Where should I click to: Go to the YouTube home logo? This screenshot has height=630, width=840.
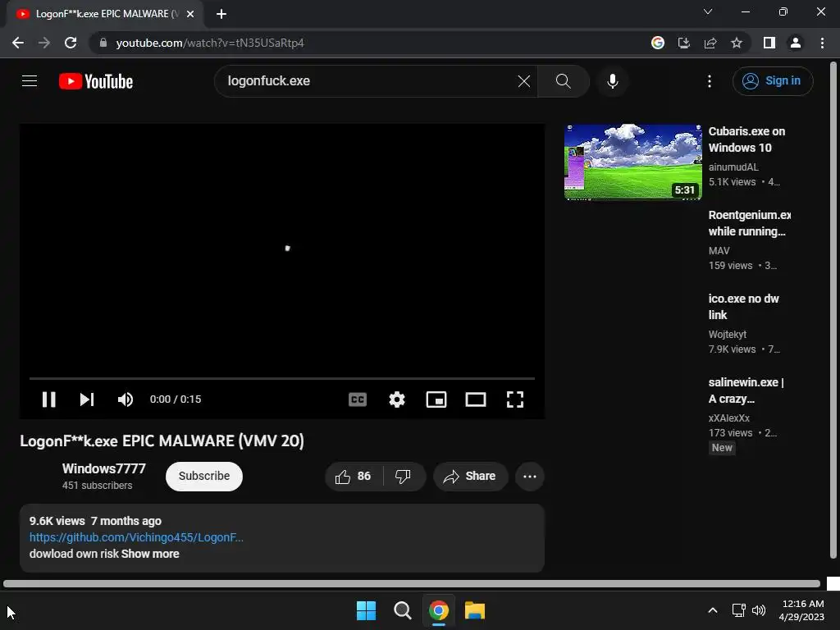96,81
